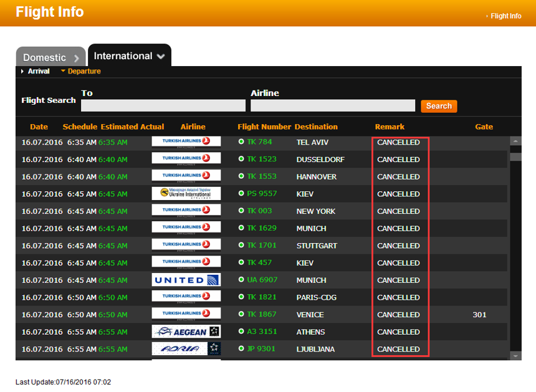Screen dimensions: 536x392
Task: Click green status dot beside TK 003
Action: pos(241,211)
